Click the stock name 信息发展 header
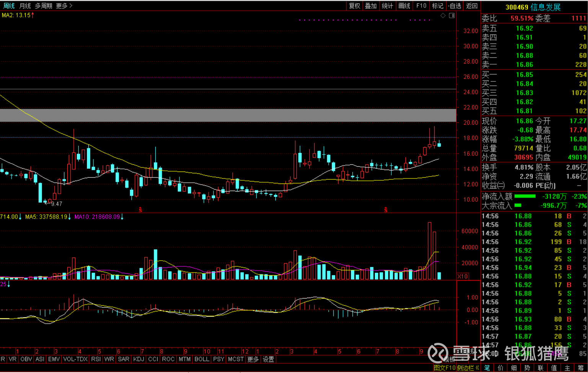The height and width of the screenshot is (373, 588). (546, 7)
